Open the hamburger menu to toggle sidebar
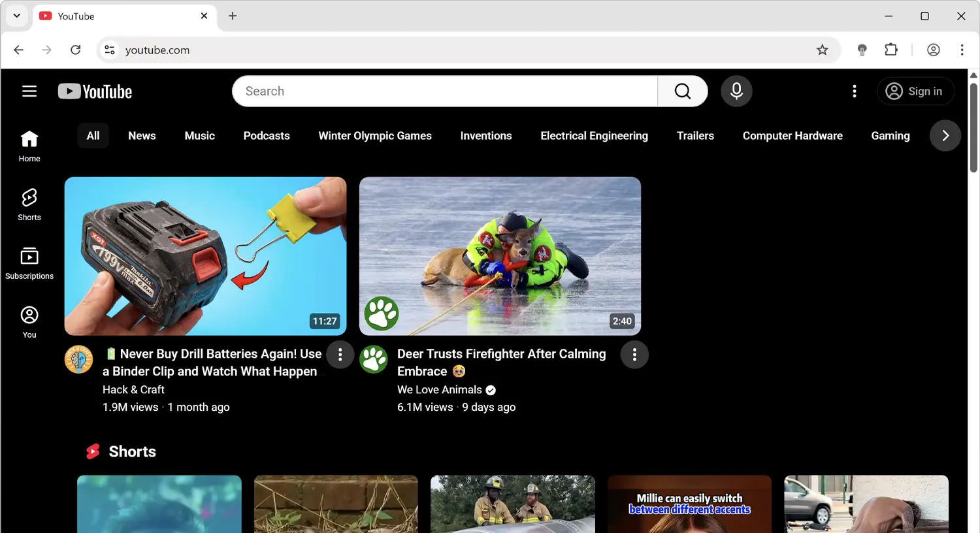This screenshot has width=980, height=533. point(29,91)
